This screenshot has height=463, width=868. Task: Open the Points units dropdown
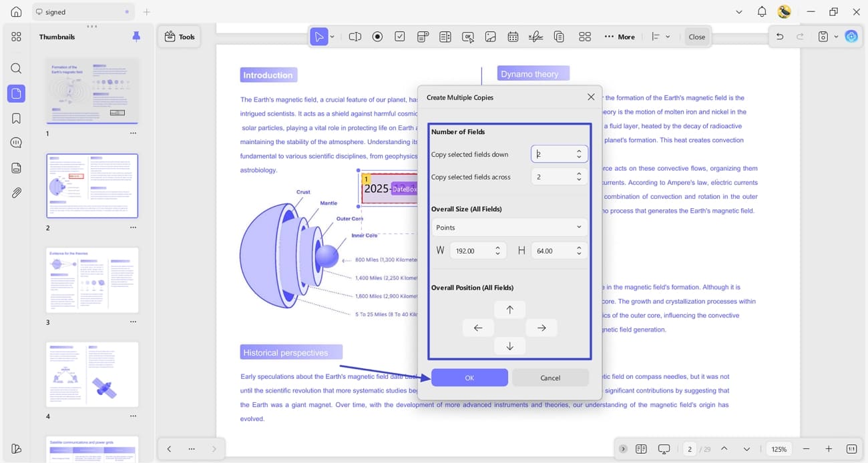(x=509, y=227)
